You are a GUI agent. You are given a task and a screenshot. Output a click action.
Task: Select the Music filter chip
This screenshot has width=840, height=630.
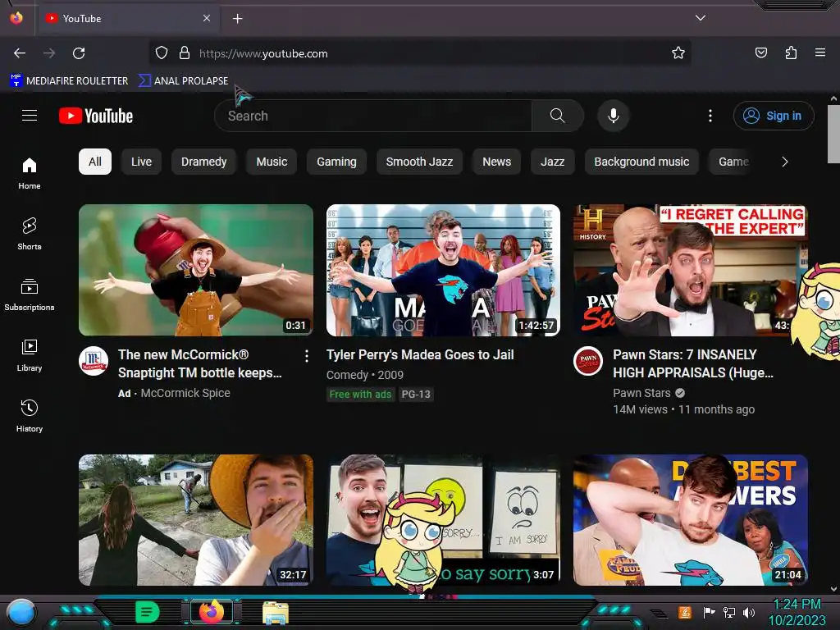[x=272, y=162]
